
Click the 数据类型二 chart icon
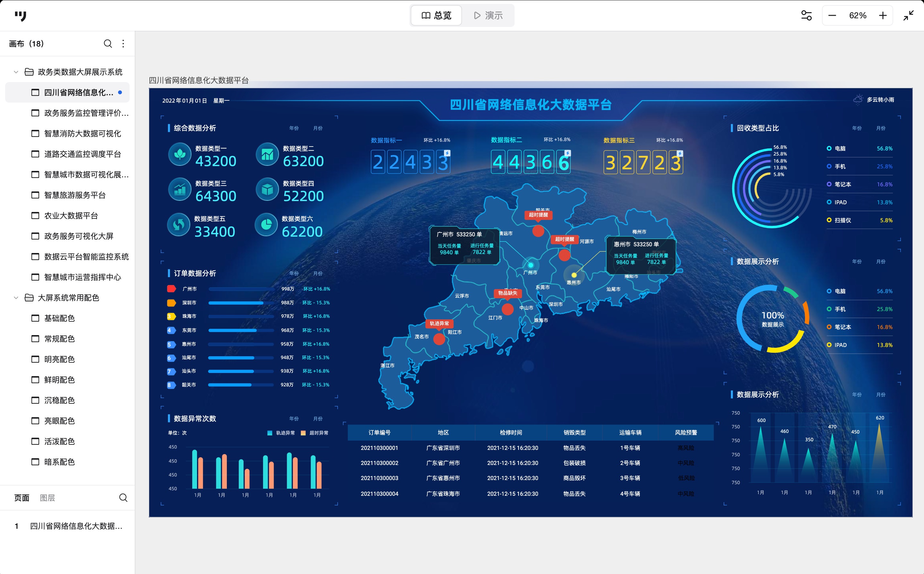coord(267,154)
